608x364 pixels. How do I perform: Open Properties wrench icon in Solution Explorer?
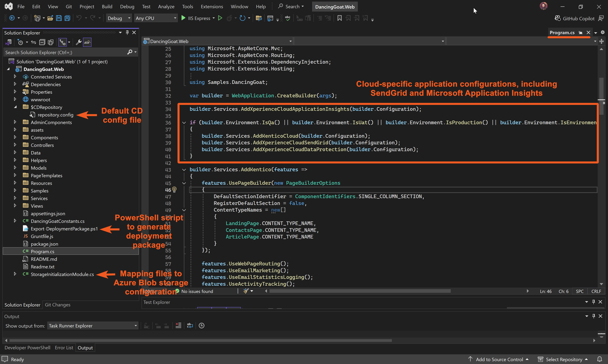tap(79, 42)
